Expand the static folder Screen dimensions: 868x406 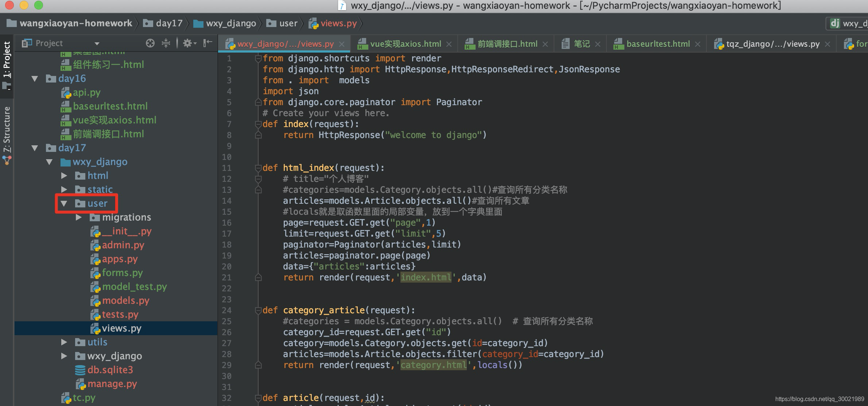click(64, 189)
